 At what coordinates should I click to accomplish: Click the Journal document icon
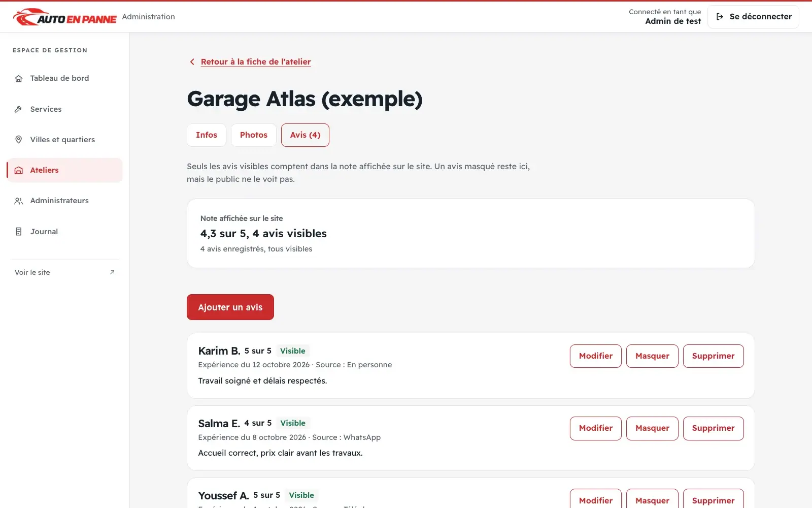(19, 232)
